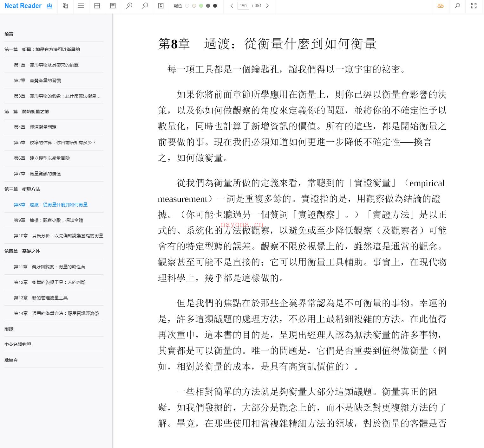Go to next page arrow
This screenshot has height=448, width=484.
point(267,6)
